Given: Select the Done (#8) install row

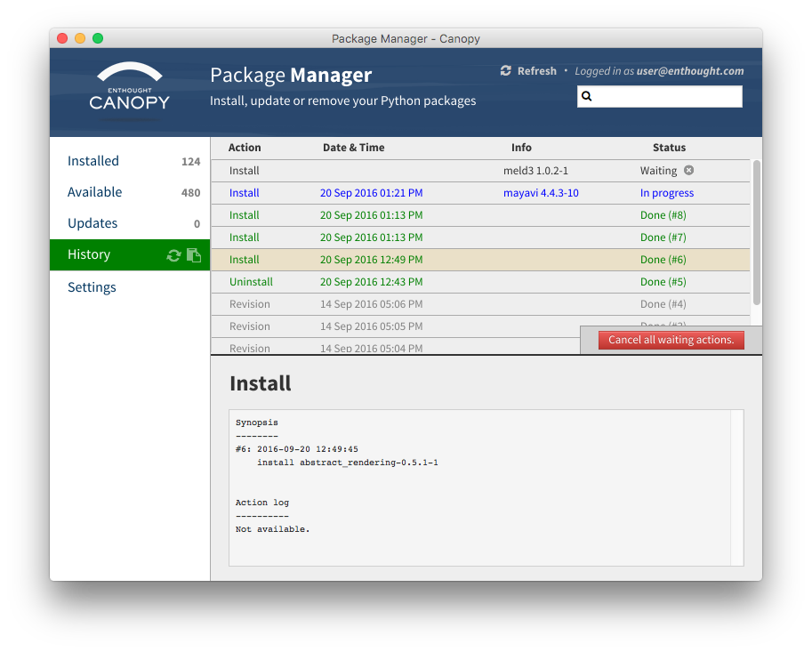Looking at the screenshot, I should point(480,215).
